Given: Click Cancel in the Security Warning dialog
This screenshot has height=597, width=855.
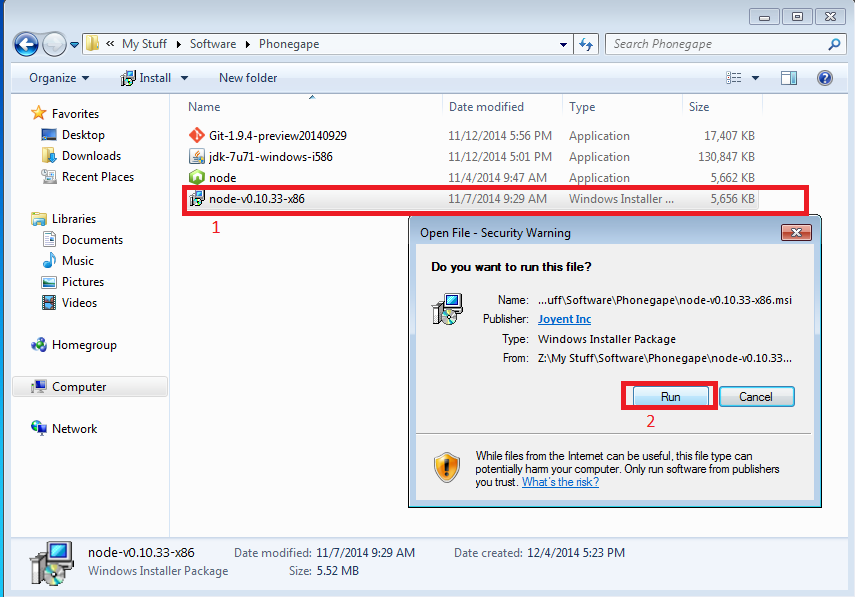Looking at the screenshot, I should [756, 397].
